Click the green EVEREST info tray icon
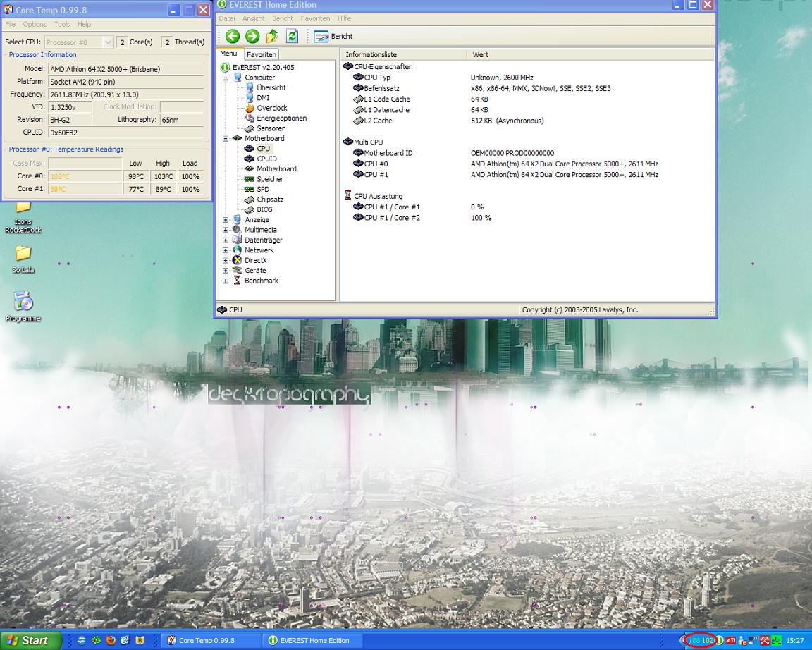This screenshot has height=650, width=812. [x=720, y=642]
